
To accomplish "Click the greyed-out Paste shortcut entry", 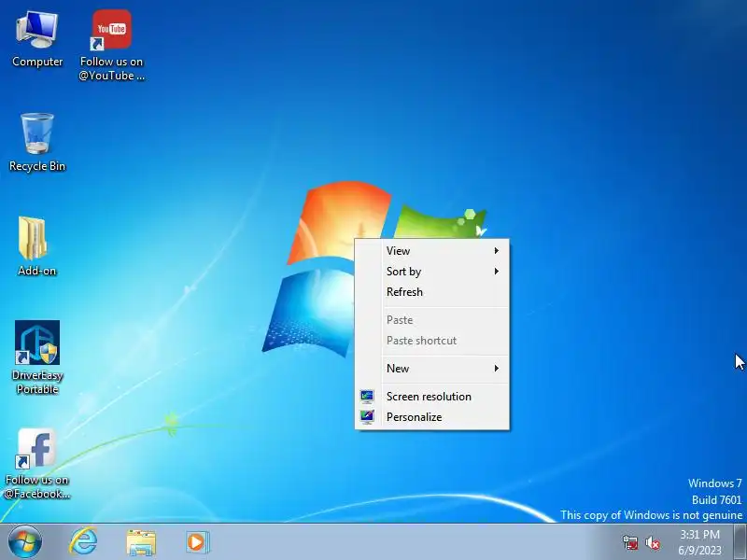I will coord(432,341).
